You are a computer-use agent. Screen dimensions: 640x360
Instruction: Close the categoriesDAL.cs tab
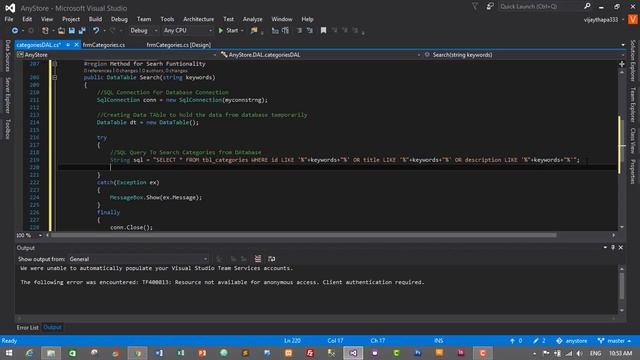coord(76,45)
